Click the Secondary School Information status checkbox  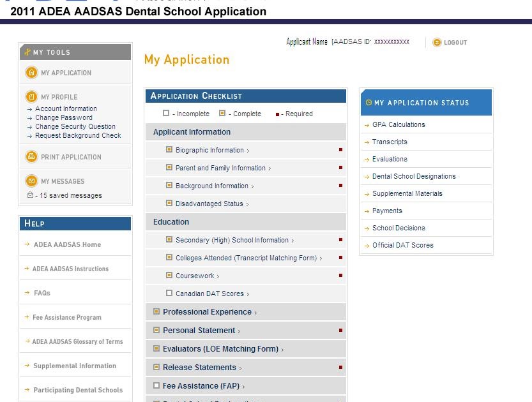(x=169, y=239)
